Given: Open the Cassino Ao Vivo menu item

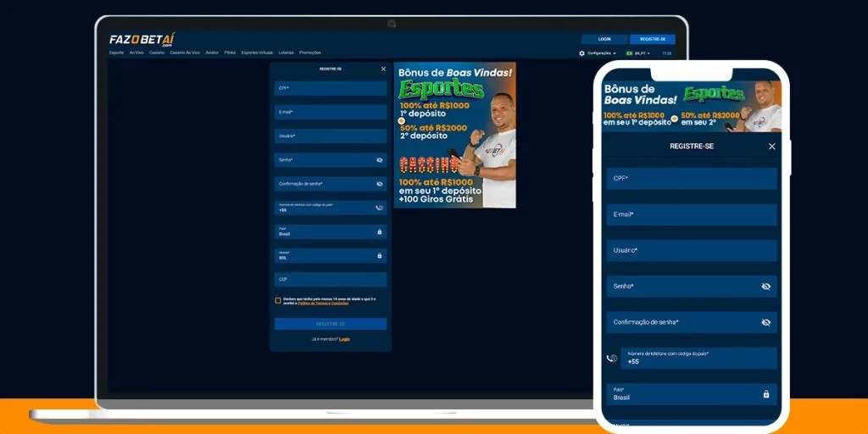Looking at the screenshot, I should [185, 53].
